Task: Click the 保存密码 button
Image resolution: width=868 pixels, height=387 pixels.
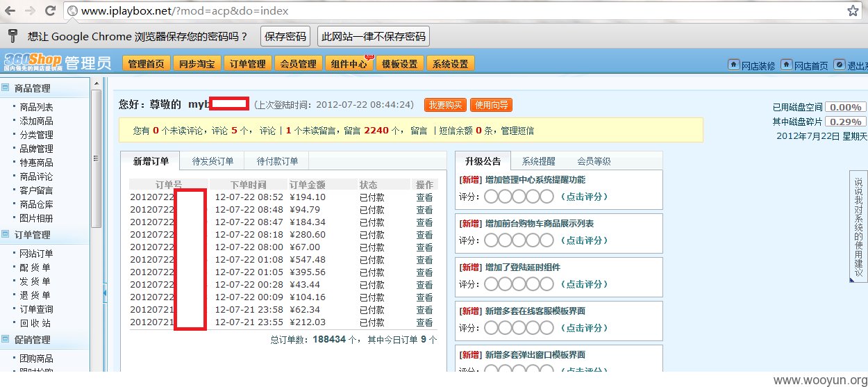Action: [x=285, y=36]
